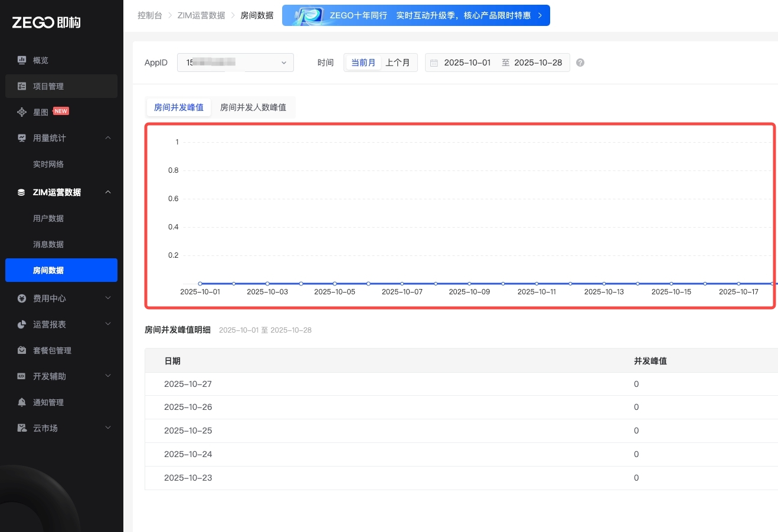This screenshot has width=778, height=532.
Task: Collapse the ZIM运营数据 menu section
Action: [108, 192]
